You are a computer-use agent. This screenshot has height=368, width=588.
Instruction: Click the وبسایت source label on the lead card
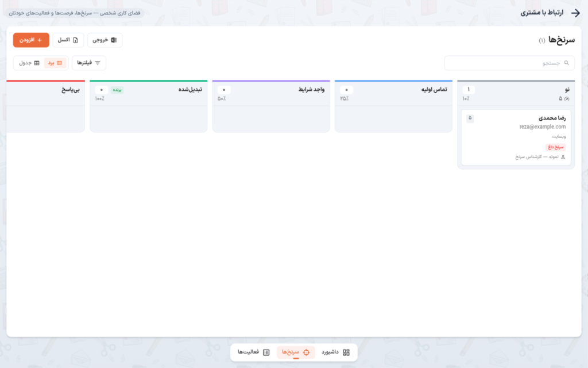(x=559, y=137)
